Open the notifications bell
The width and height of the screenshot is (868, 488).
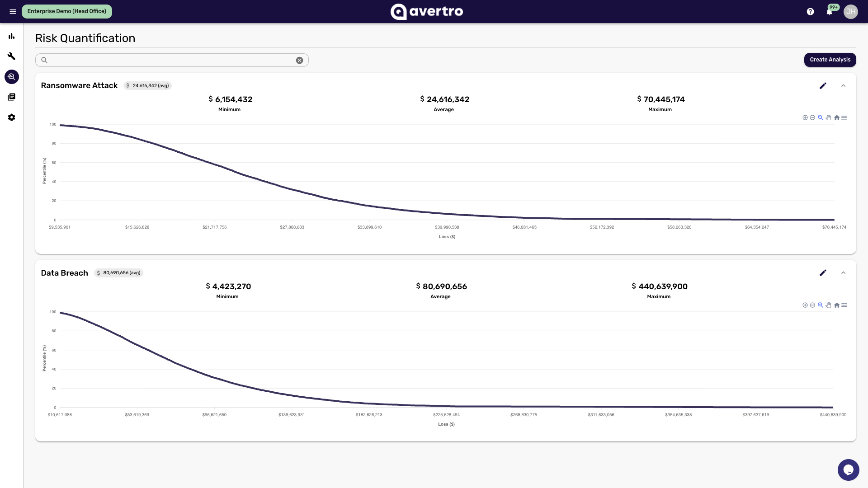pos(830,12)
